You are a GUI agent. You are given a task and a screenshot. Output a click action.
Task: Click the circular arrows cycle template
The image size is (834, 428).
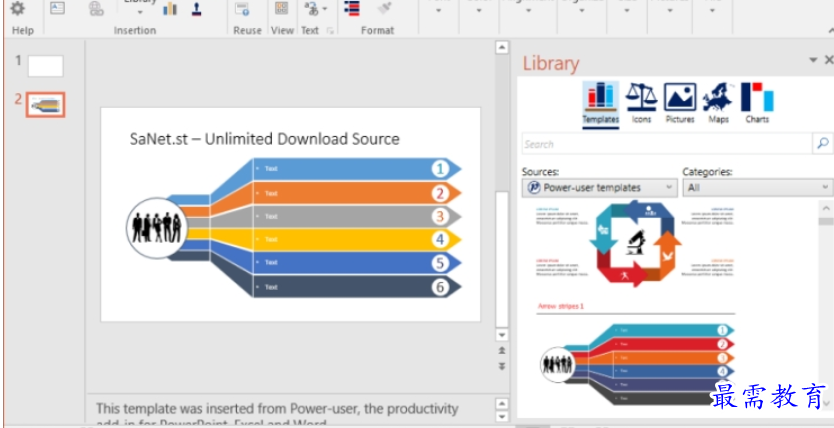(635, 244)
